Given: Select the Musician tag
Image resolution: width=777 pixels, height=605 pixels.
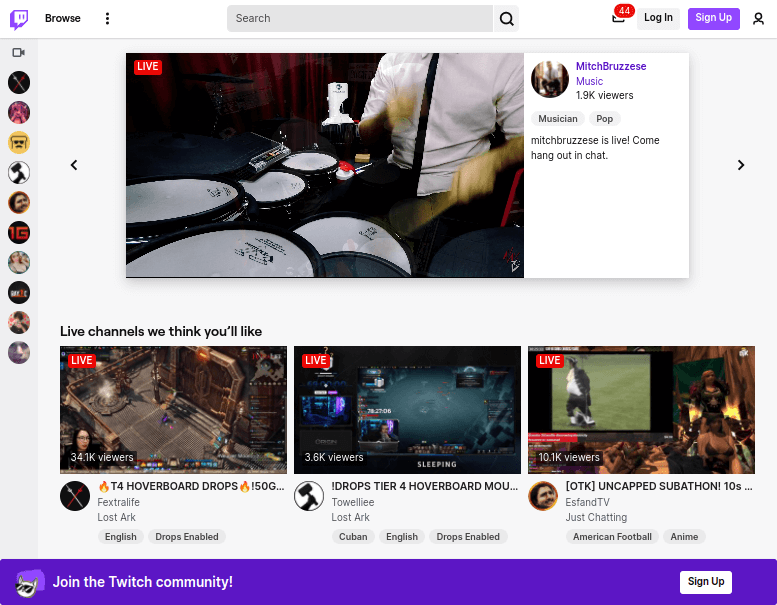Looking at the screenshot, I should [558, 119].
